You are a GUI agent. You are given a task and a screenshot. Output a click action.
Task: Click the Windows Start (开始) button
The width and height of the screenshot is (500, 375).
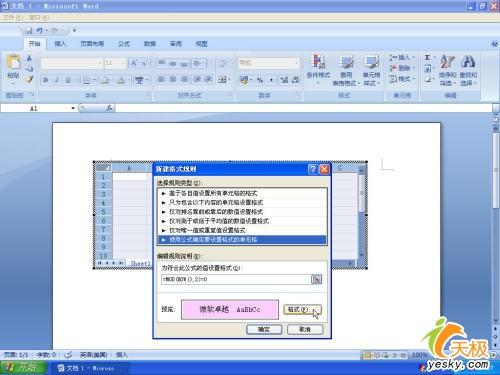[23, 368]
